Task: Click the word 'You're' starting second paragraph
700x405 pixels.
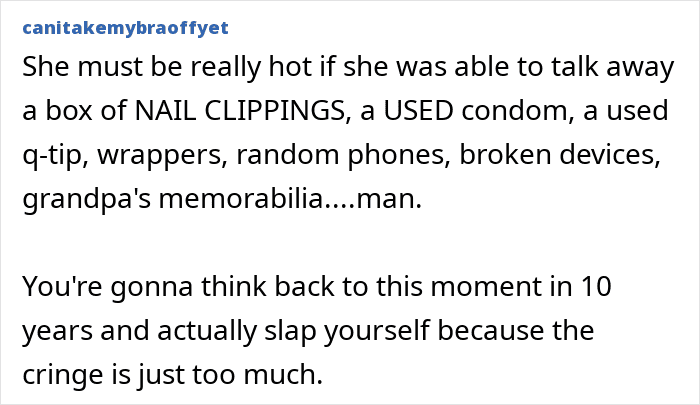Action: click(x=62, y=286)
